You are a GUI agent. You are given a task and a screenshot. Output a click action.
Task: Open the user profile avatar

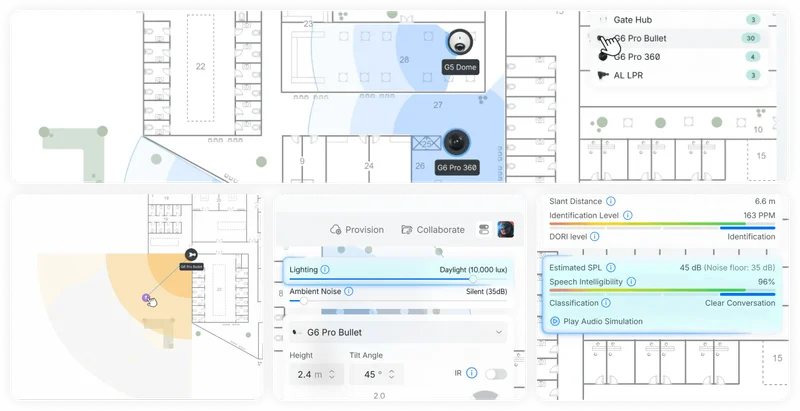click(x=506, y=229)
